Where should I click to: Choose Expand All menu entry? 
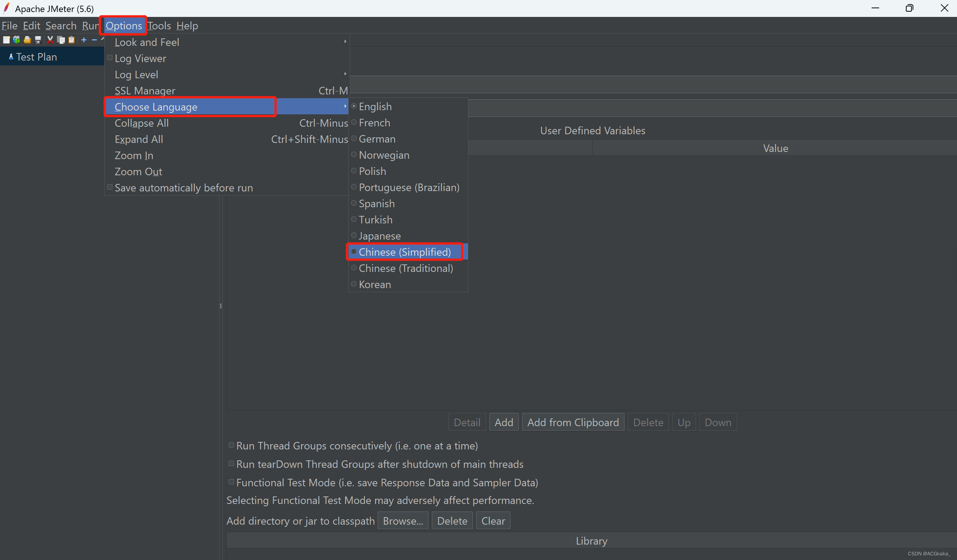[227, 139]
